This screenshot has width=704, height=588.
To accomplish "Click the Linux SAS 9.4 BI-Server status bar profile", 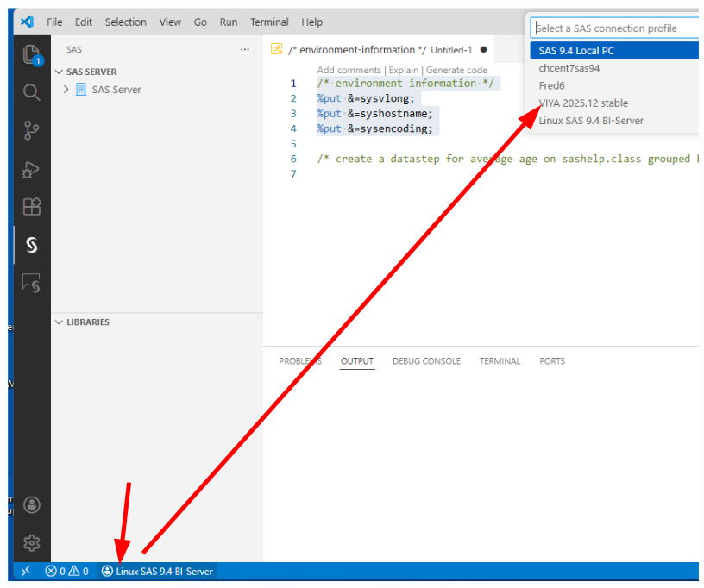I will [158, 571].
